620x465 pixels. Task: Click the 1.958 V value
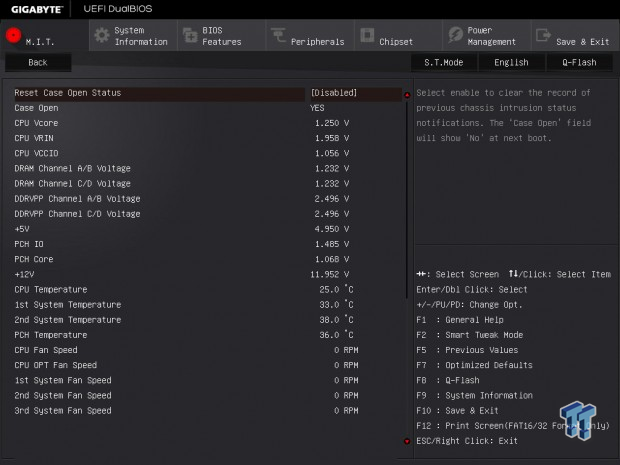point(332,138)
